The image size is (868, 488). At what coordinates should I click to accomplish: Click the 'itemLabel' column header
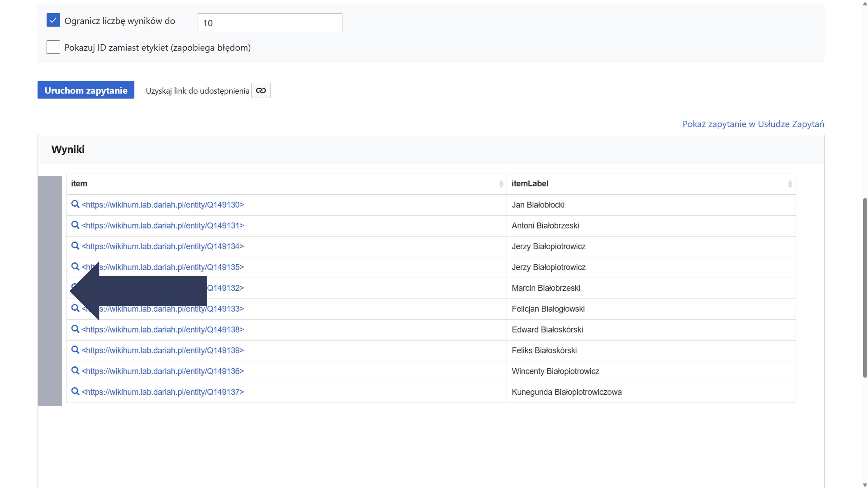530,184
